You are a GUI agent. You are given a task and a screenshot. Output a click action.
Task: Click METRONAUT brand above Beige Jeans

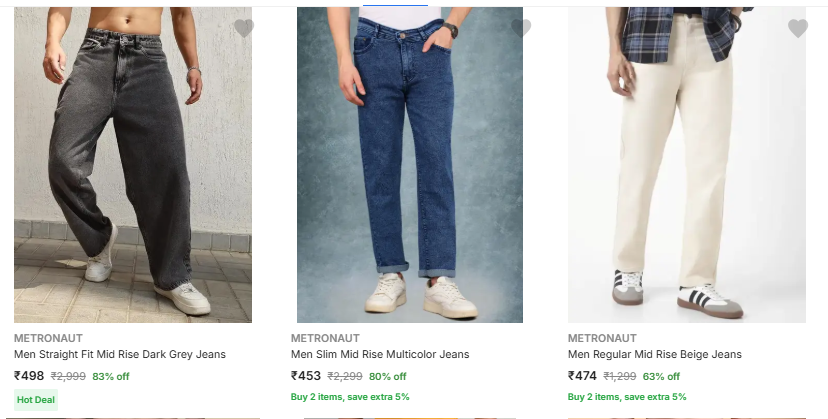(602, 338)
